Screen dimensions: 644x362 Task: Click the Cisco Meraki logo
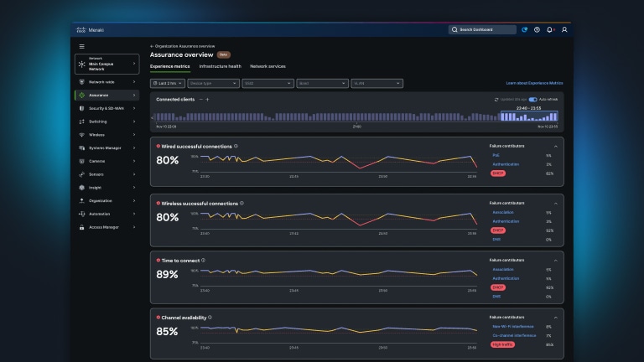[90, 30]
